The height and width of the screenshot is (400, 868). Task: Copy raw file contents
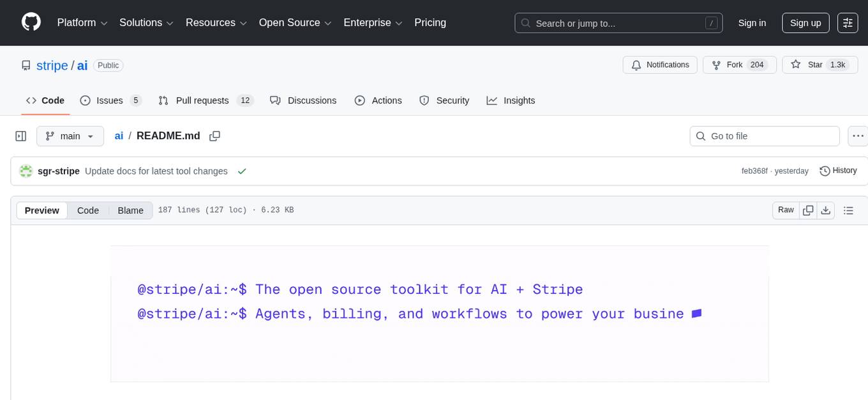[808, 210]
